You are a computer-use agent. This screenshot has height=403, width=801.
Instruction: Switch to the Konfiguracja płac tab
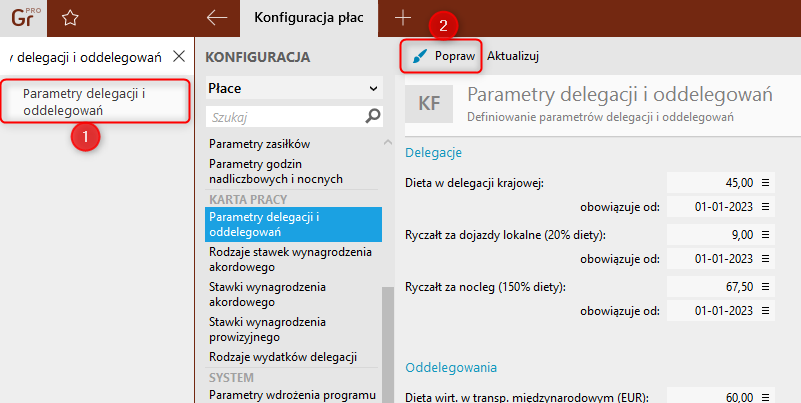pos(310,18)
